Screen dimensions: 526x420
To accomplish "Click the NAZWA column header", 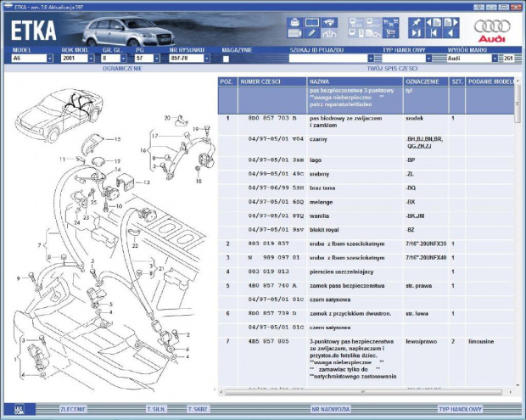I will tap(355, 81).
